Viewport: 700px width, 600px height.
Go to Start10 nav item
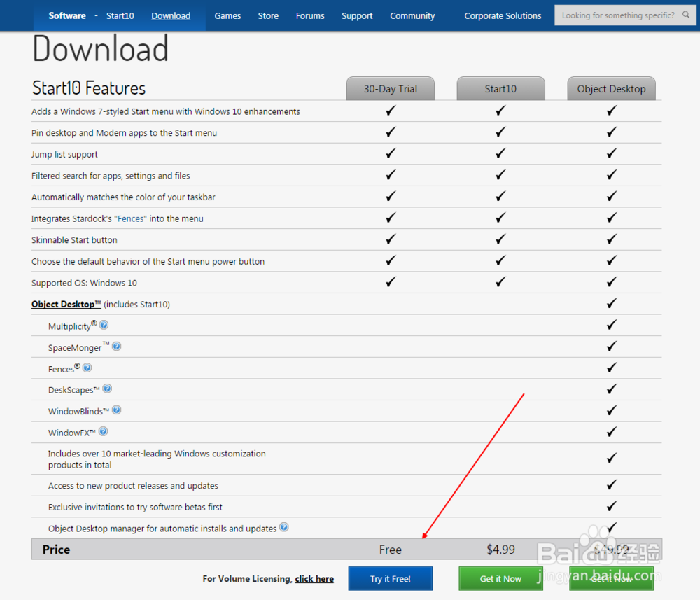tap(120, 15)
